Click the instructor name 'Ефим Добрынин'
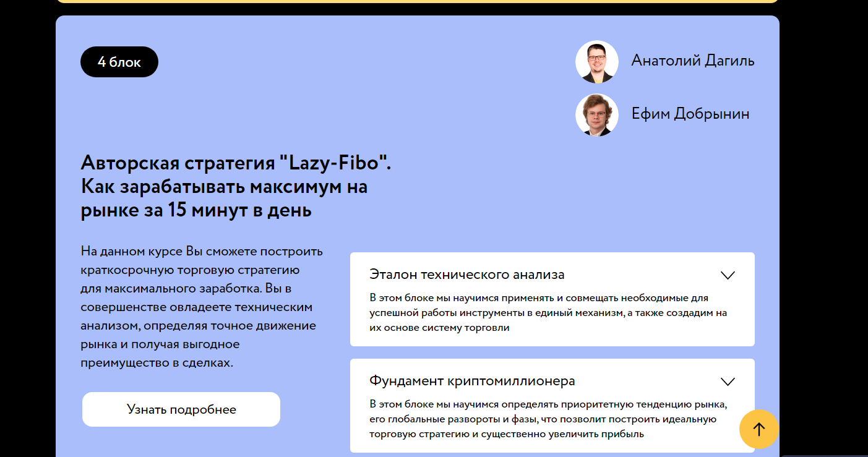 tap(690, 114)
